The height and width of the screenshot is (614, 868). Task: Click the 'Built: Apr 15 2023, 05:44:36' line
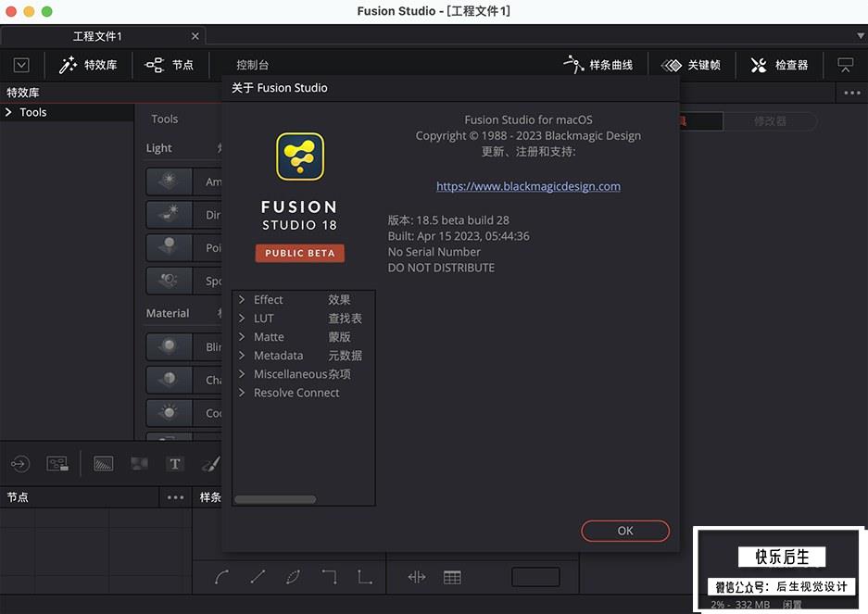459,236
